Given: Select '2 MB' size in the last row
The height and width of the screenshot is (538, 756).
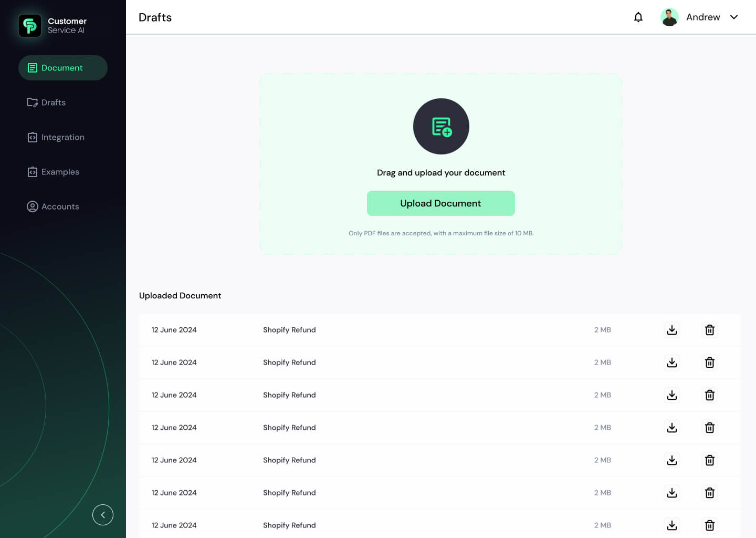Looking at the screenshot, I should [603, 525].
